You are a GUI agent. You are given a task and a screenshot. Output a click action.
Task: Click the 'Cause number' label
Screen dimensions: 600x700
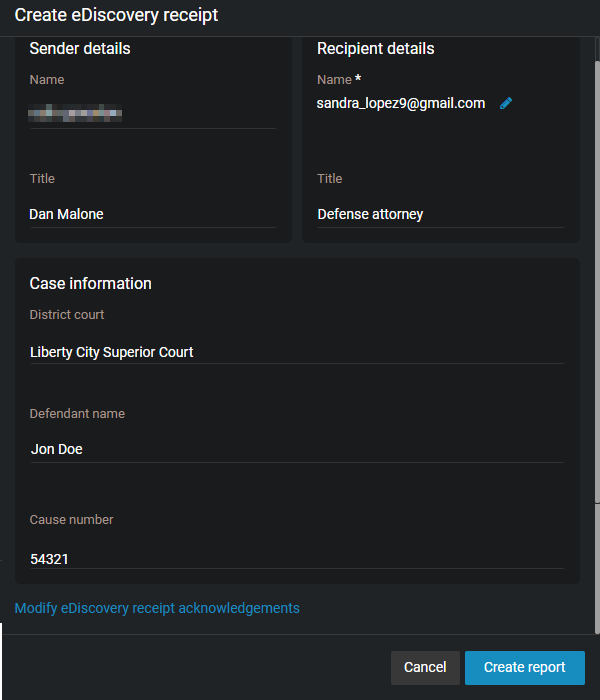(x=71, y=520)
